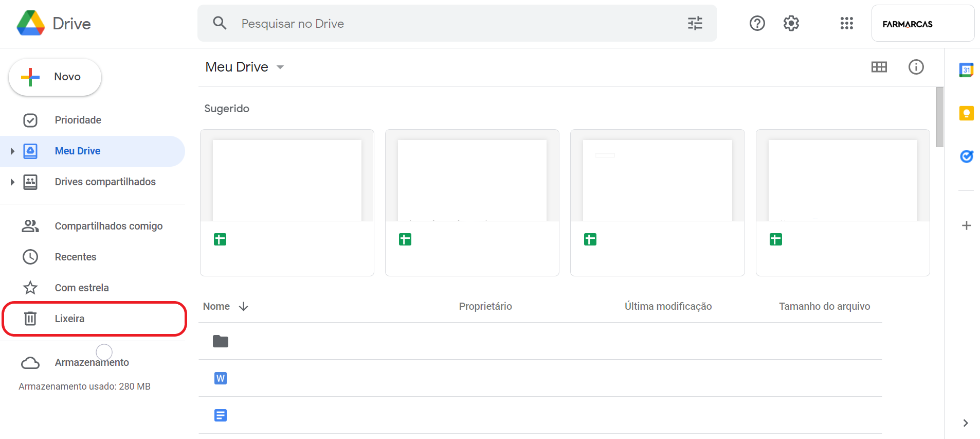Switch to grid layout view

point(879,67)
